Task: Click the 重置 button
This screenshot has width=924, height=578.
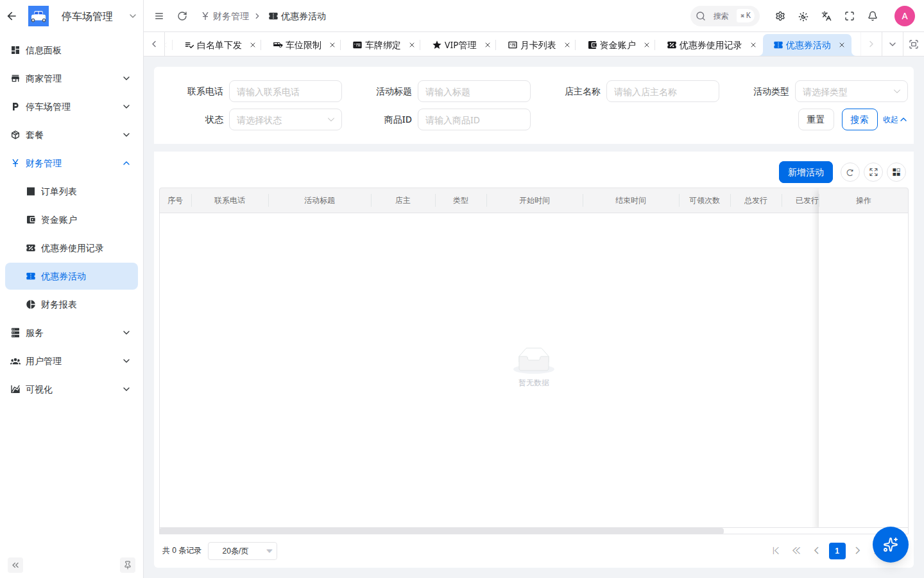Action: click(816, 119)
